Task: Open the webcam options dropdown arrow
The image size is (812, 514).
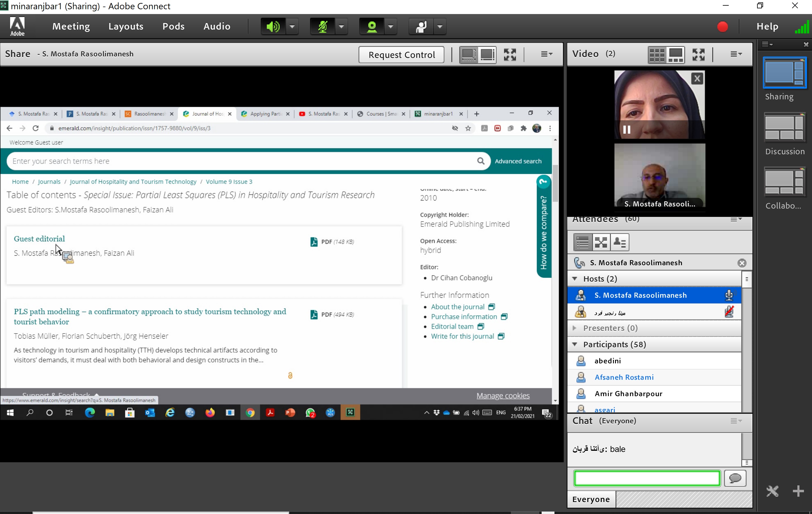Action: point(391,26)
